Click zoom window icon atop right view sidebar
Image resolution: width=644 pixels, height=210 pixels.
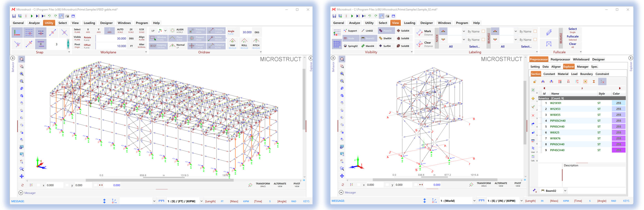(342, 59)
